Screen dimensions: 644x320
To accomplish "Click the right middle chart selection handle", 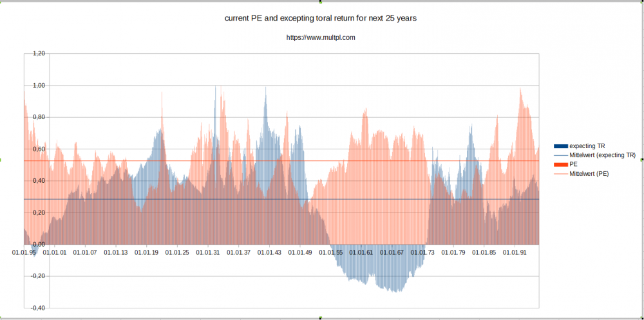I will point(642,160).
